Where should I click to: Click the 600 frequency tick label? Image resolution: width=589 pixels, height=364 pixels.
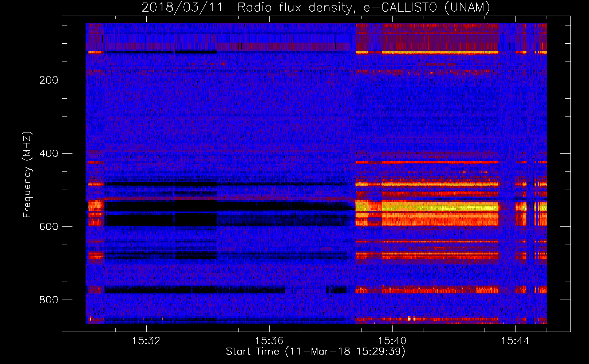pos(49,226)
